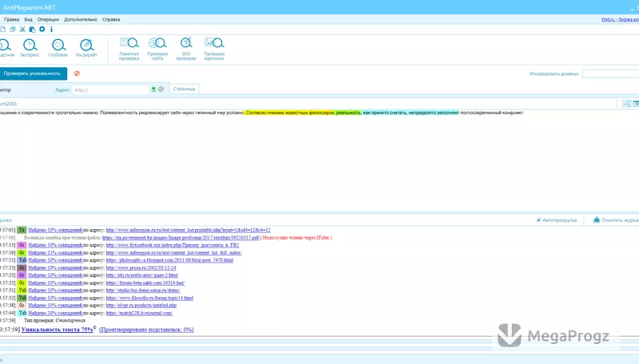Image resolution: width=639 pixels, height=364 pixels.
Task: Switch to the Страница tab
Action: click(x=185, y=89)
